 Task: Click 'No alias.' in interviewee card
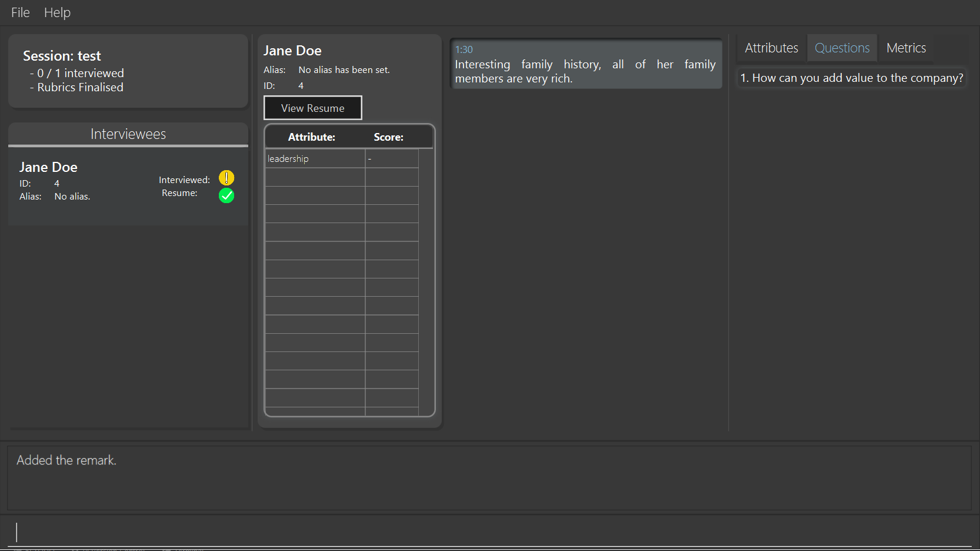(x=72, y=197)
